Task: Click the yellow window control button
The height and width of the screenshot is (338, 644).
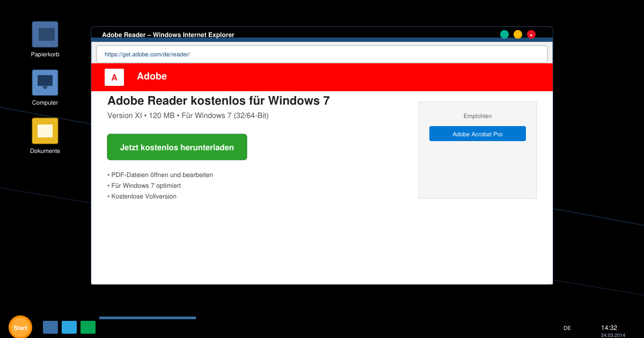Action: tap(518, 34)
